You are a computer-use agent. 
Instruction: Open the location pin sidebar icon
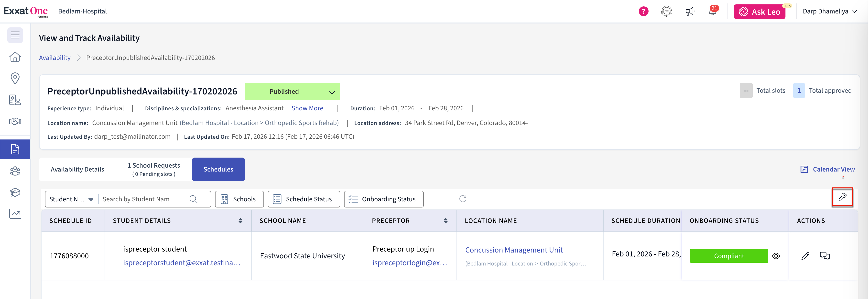pyautogui.click(x=15, y=78)
